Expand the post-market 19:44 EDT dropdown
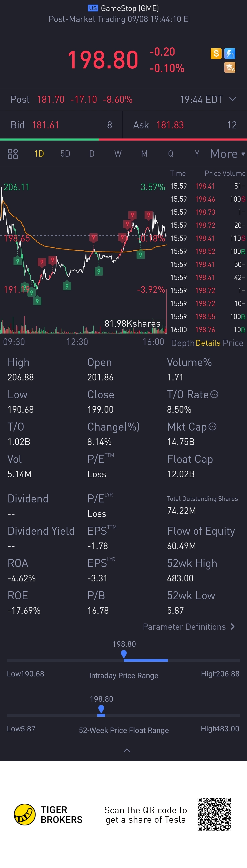 pos(232,99)
